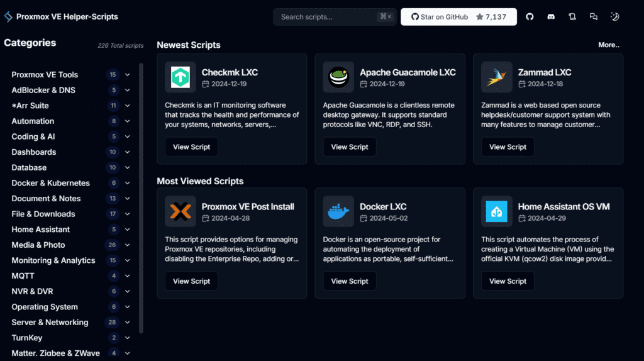Click the Home Assistant OS VM title
The width and height of the screenshot is (644, 361).
click(x=563, y=206)
